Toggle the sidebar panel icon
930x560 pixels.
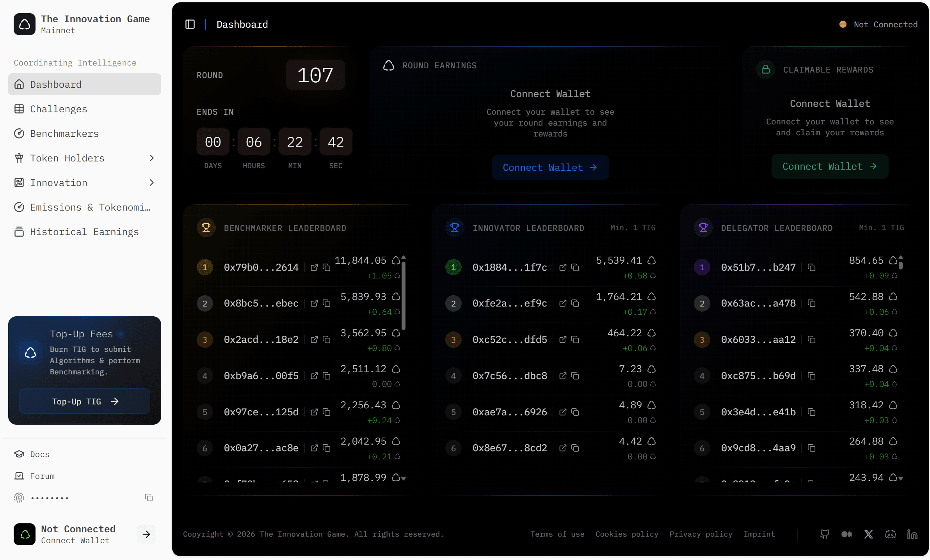[x=190, y=24]
